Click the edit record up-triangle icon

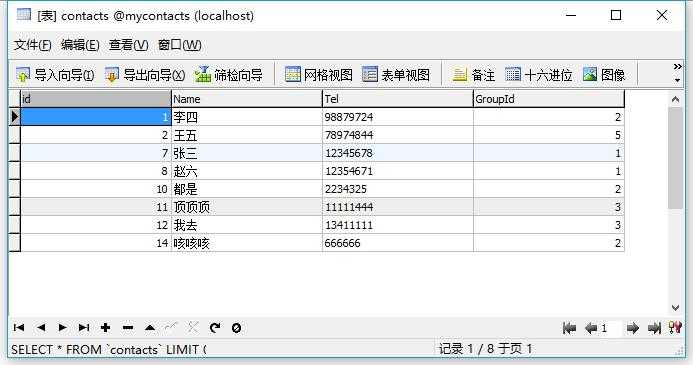coord(150,328)
